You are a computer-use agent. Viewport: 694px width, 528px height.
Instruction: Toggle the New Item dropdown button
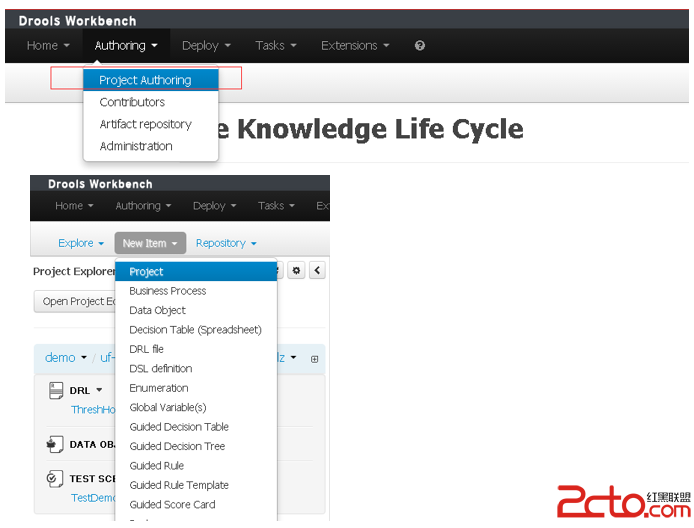pyautogui.click(x=150, y=243)
